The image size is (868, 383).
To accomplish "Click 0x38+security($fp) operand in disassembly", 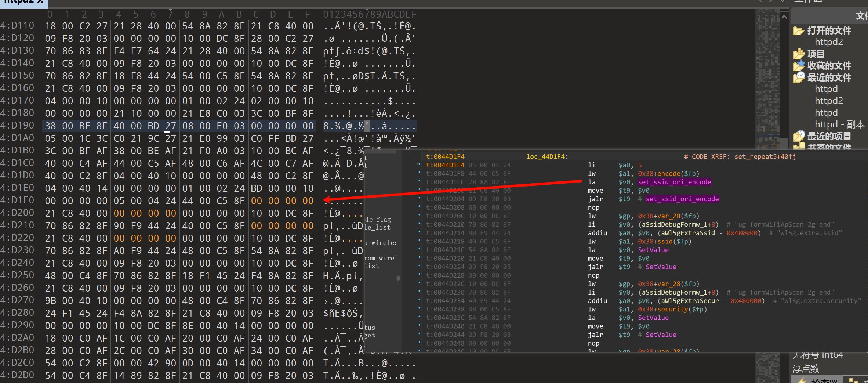I will coord(672,310).
